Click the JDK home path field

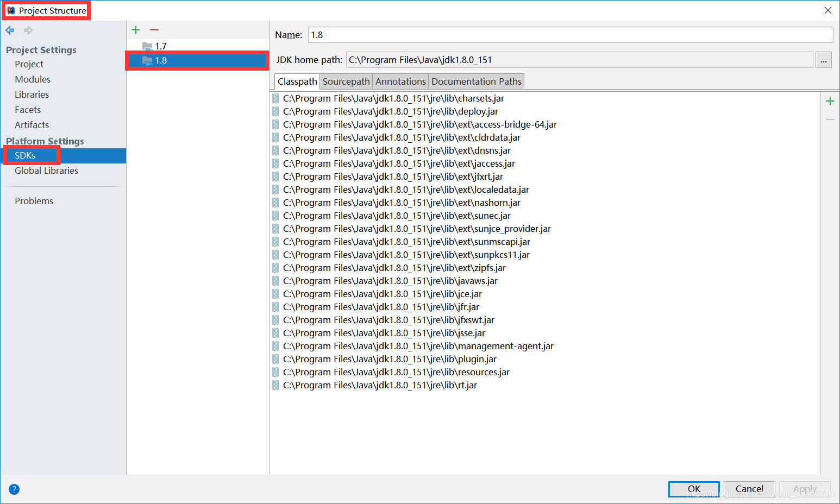tap(580, 60)
